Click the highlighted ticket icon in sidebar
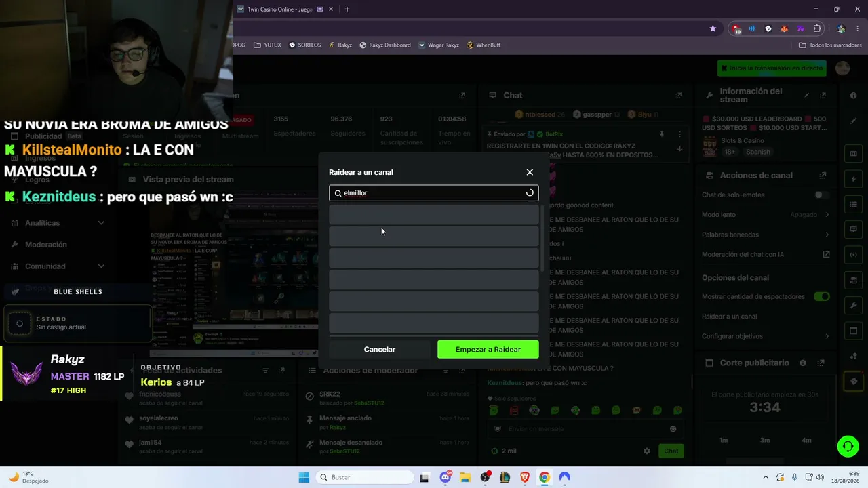The image size is (868, 488). [x=853, y=382]
